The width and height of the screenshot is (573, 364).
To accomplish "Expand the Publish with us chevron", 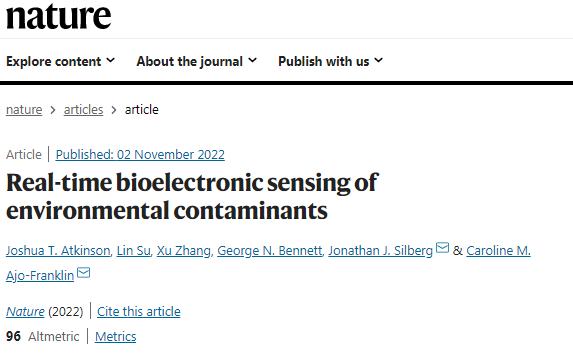I will click(379, 60).
